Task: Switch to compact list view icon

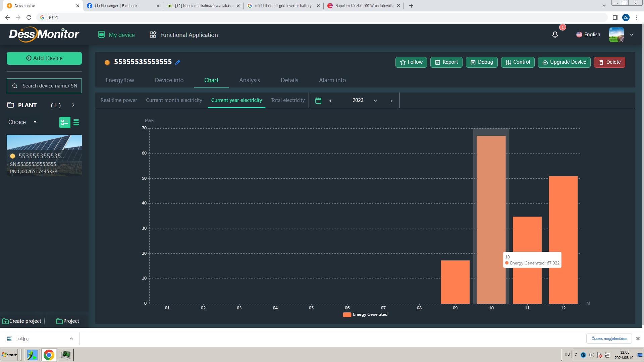Action: (76, 122)
